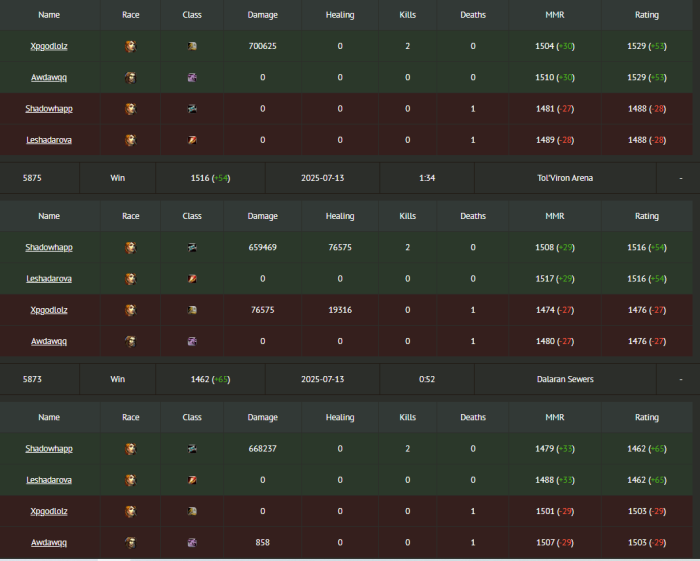700x561 pixels.
Task: Click Leshadarova's race icon in the 1462 rating row
Action: pos(130,480)
